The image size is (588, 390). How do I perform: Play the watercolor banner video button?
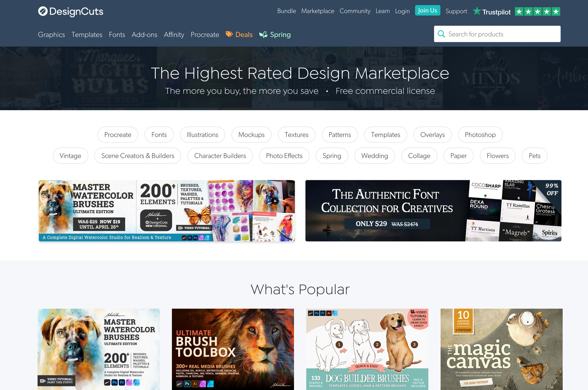275,201
